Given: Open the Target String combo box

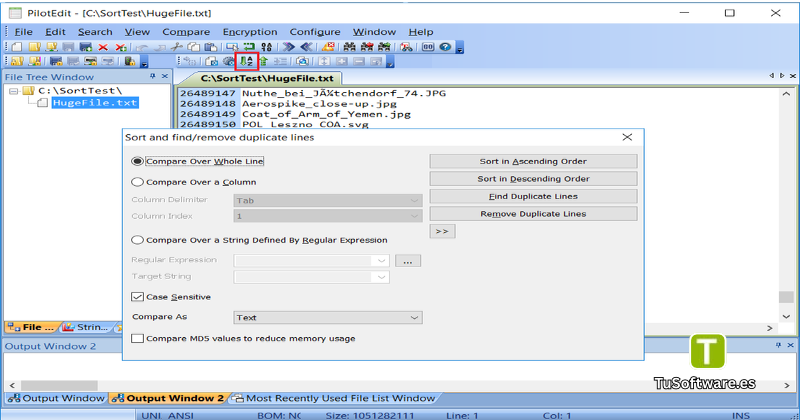Looking at the screenshot, I should 312,277.
